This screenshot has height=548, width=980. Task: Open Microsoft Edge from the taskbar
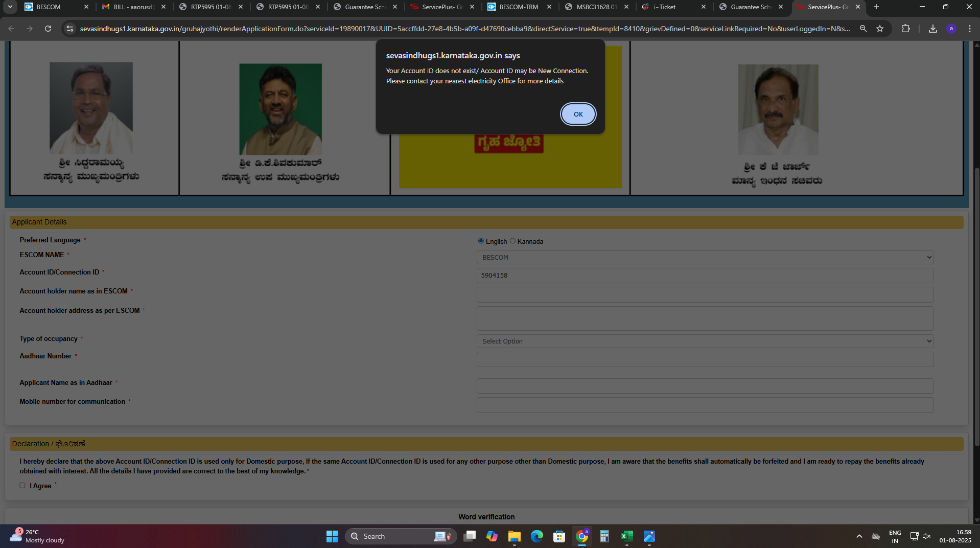click(536, 536)
